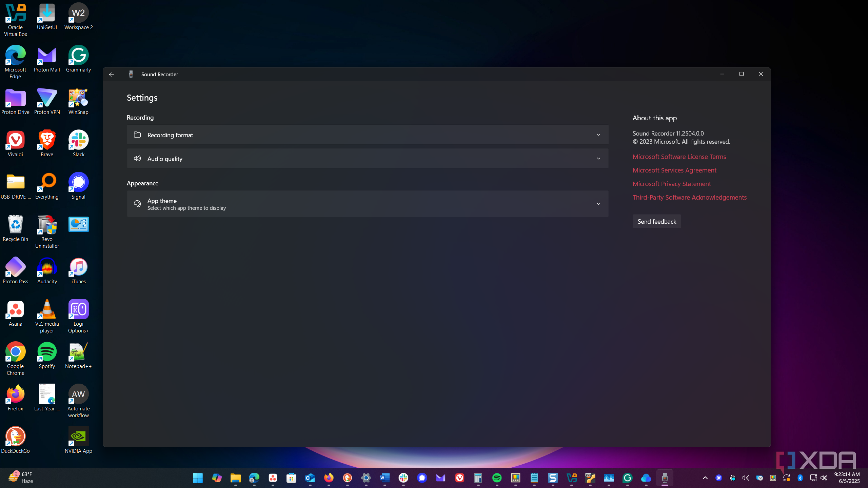Viewport: 868px width, 488px height.
Task: Select the Firefox desktop icon
Action: [15, 398]
